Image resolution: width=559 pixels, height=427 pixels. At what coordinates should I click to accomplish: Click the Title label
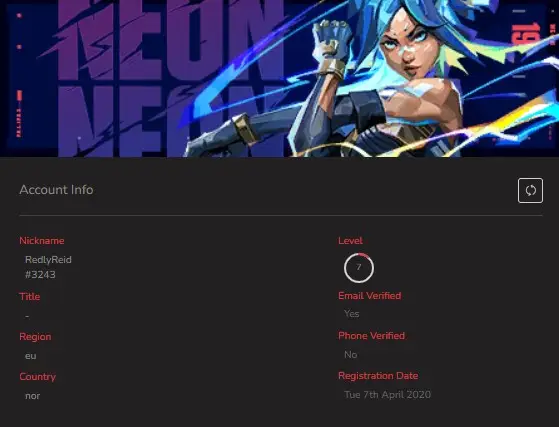tap(30, 297)
